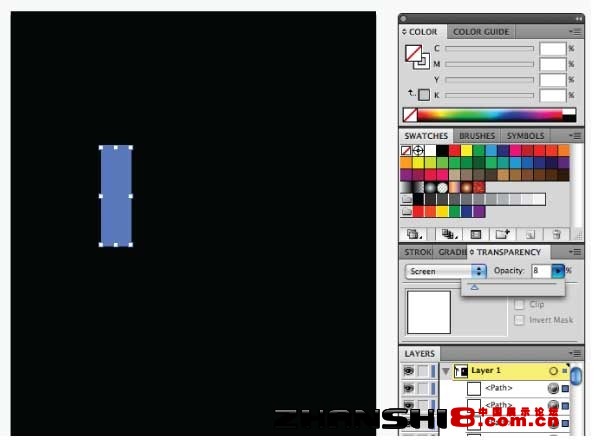
Task: Click the Delete Swatch trash icon
Action: [556, 234]
